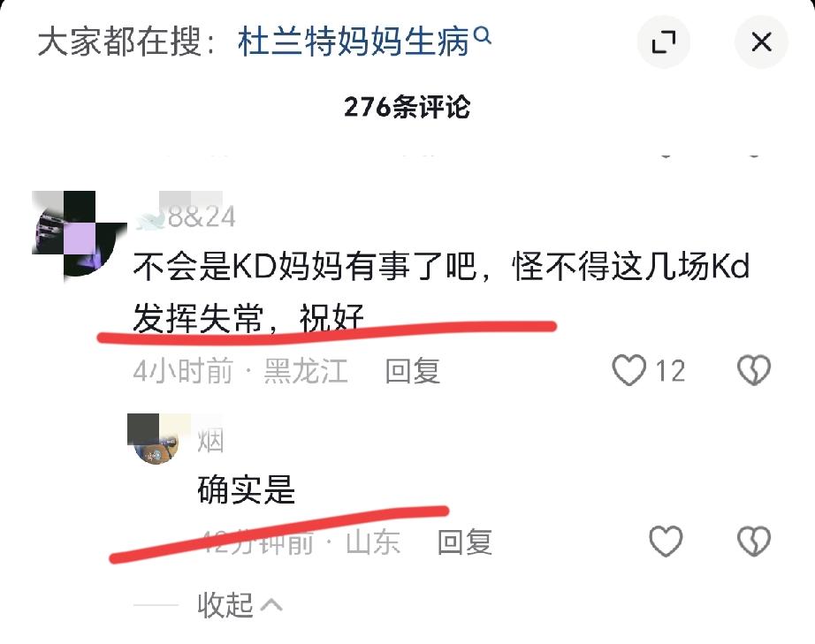Close the comments panel
Image resolution: width=815 pixels, height=644 pixels.
[761, 42]
